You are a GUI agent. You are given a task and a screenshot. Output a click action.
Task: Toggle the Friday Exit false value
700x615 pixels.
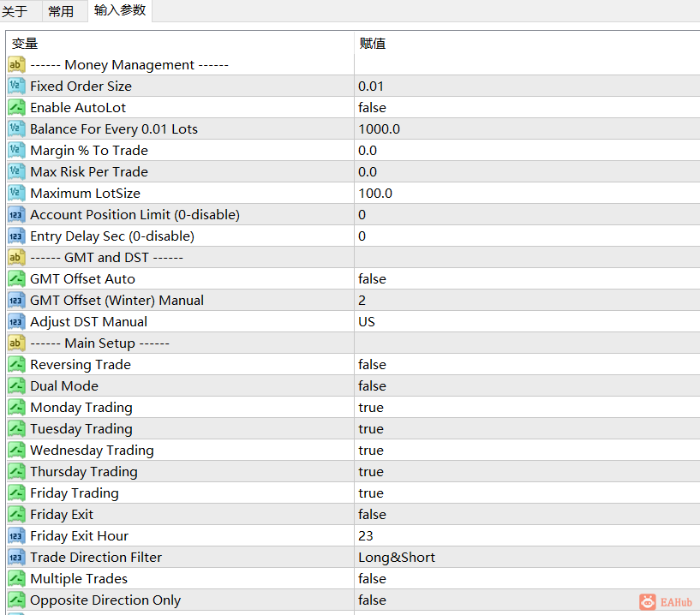527,515
